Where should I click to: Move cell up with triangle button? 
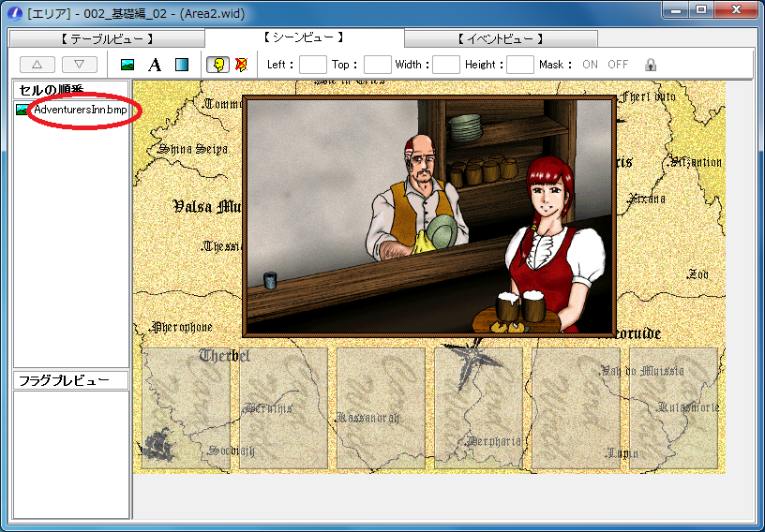coord(37,65)
